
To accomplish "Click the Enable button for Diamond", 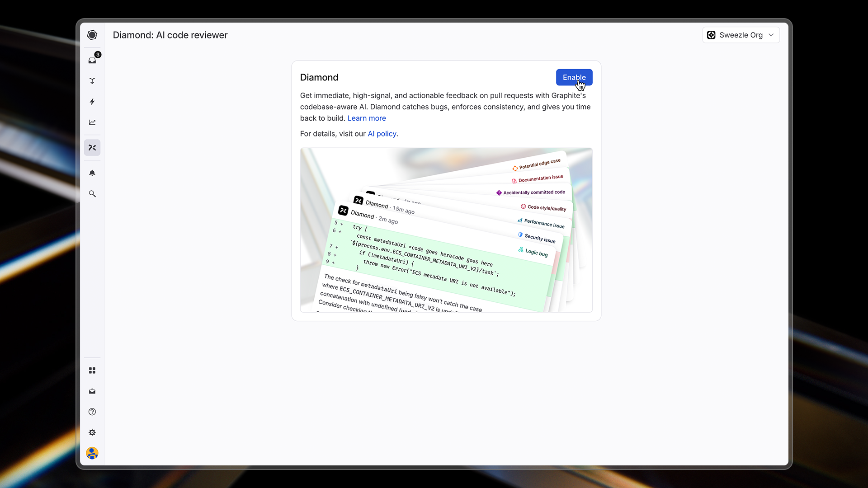I will click(574, 77).
